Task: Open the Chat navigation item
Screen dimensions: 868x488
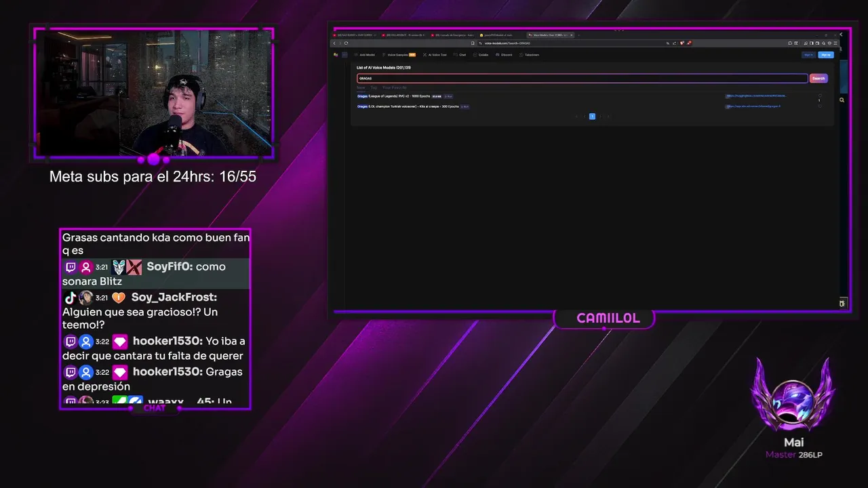Action: (x=460, y=55)
